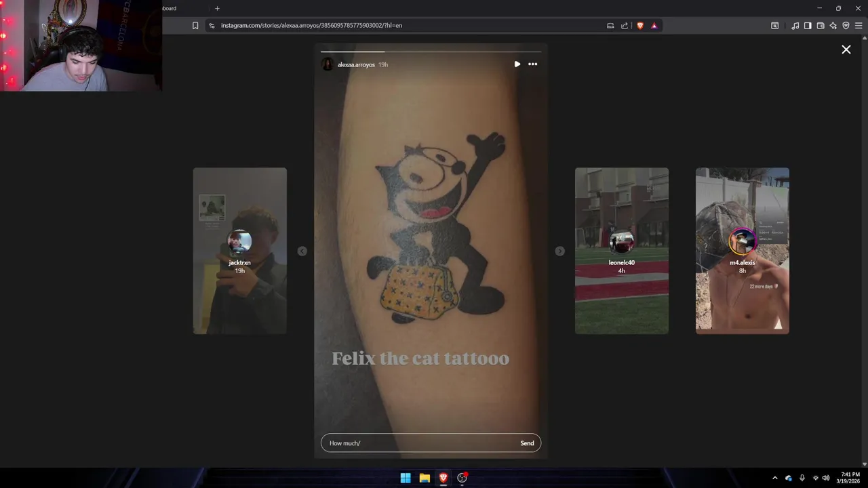Click the 'Felix the cat tattooo' caption
Screen dimensions: 868x488
(x=420, y=359)
